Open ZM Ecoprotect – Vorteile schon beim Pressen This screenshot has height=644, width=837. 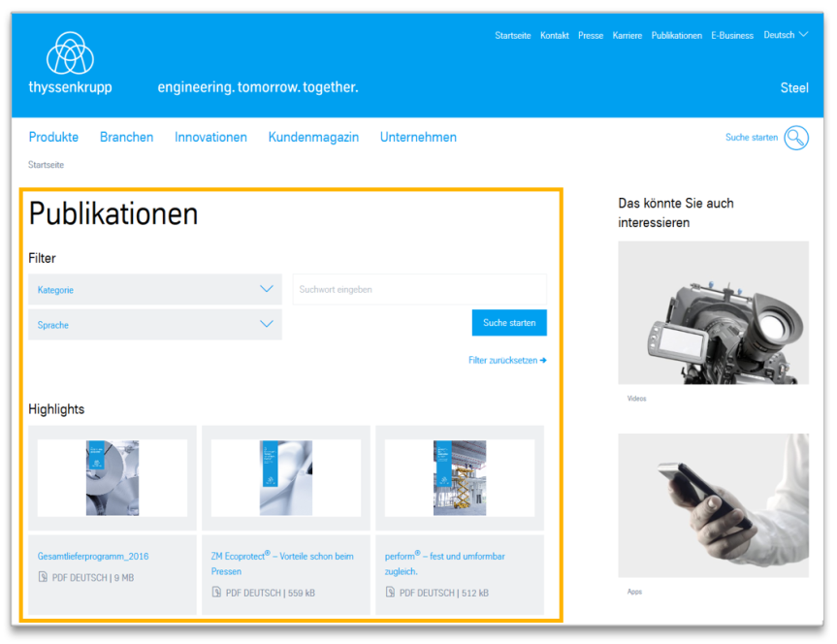282,563
